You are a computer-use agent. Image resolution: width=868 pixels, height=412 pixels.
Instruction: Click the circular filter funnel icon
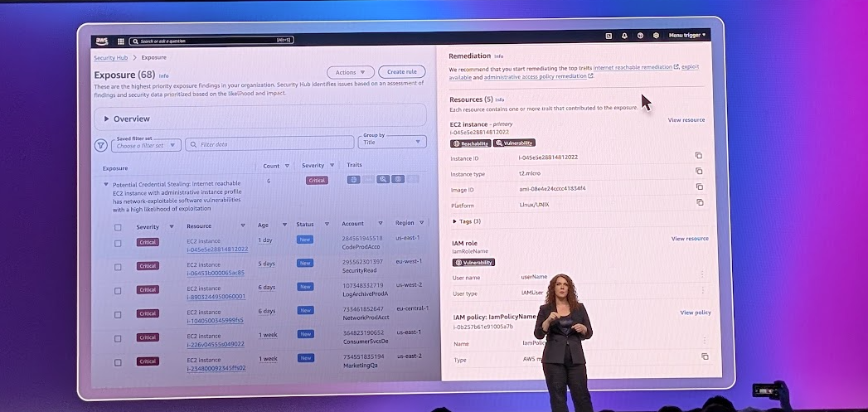(101, 145)
